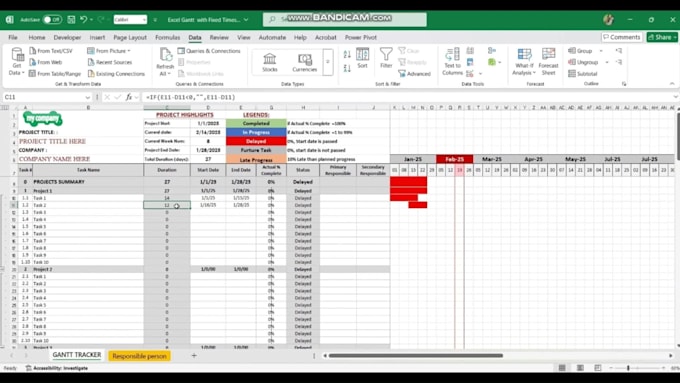Screen dimensions: 680x383
Task: Create a Forecast Sheet
Action: pyautogui.click(x=549, y=62)
